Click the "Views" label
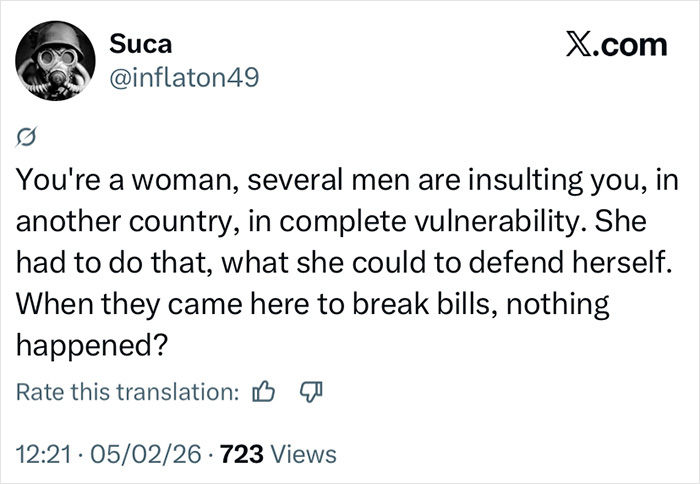The height and width of the screenshot is (484, 700). (x=304, y=454)
